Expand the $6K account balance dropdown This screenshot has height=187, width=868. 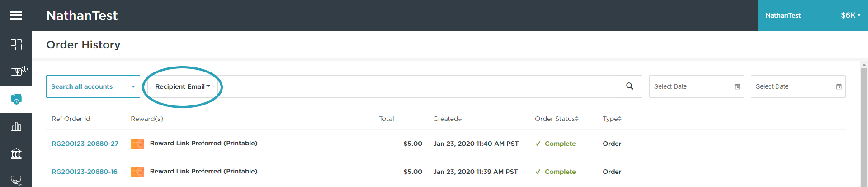(x=850, y=15)
